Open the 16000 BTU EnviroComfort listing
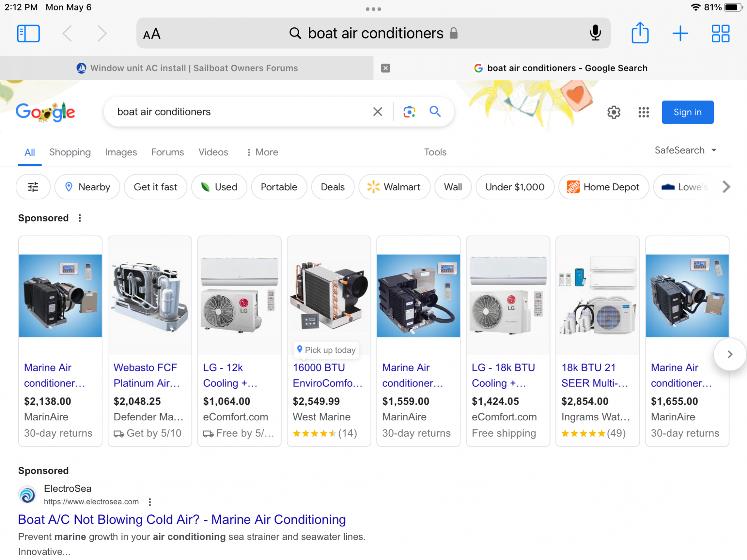 pyautogui.click(x=328, y=375)
